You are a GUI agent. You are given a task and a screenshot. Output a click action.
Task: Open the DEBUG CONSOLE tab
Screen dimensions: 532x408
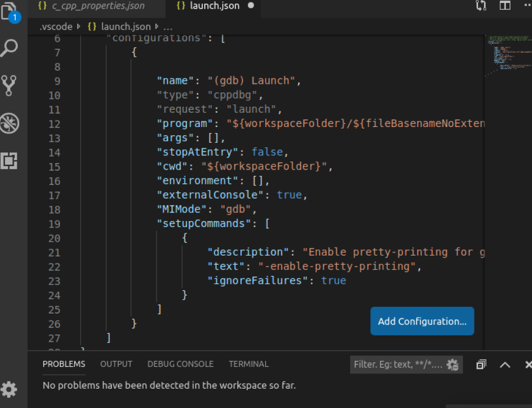180,364
